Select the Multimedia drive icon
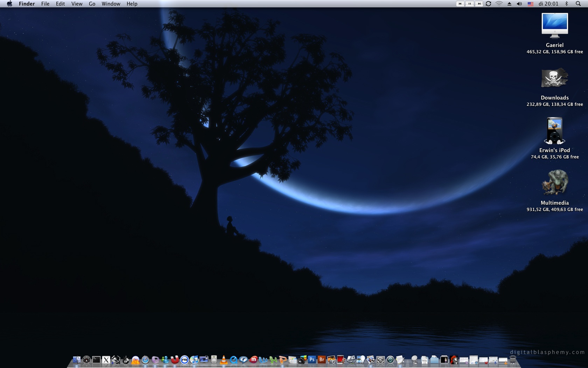Screen dimensions: 588x368 click(x=555, y=183)
